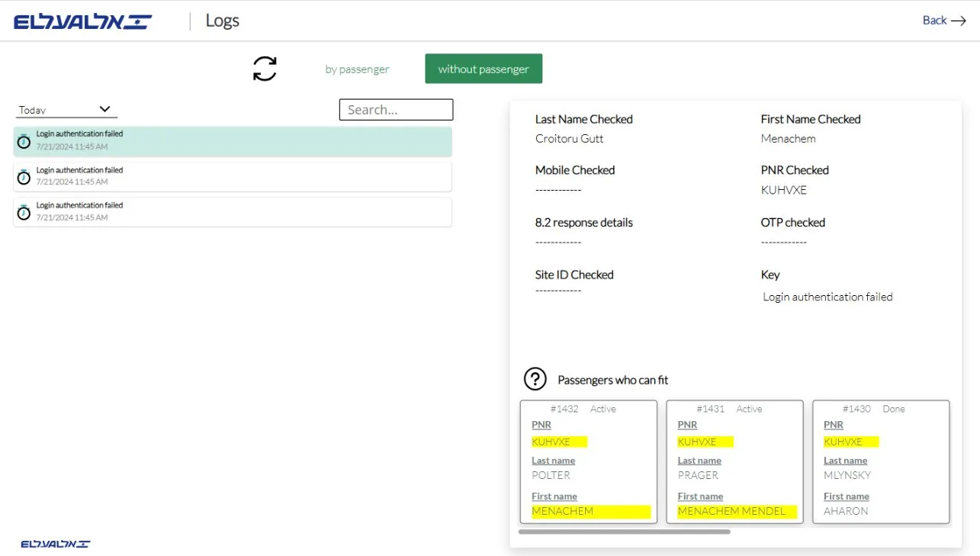The width and height of the screenshot is (980, 556).
Task: Click the "Last Name Checked" label
Action: click(584, 119)
